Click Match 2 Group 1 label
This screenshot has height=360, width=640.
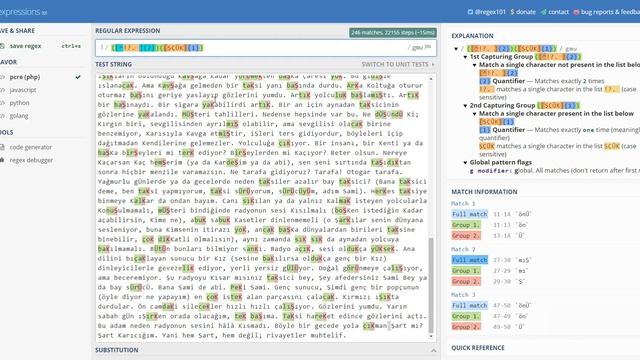(x=466, y=271)
